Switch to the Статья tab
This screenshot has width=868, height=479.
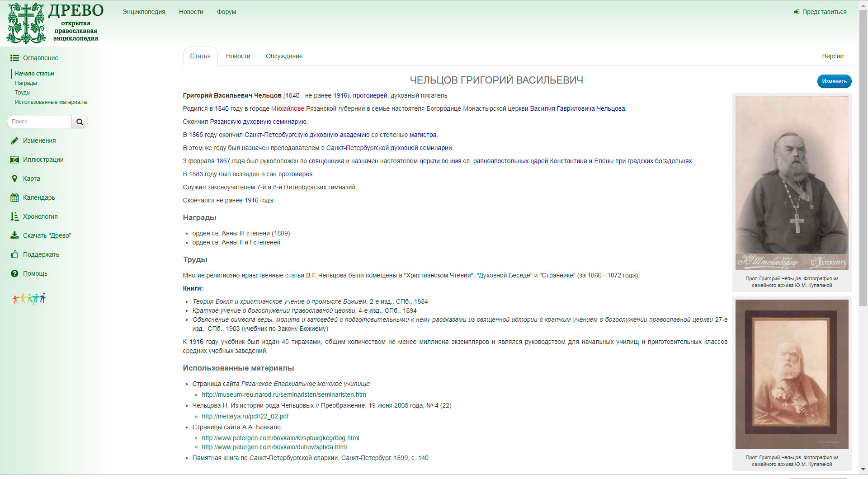[200, 56]
